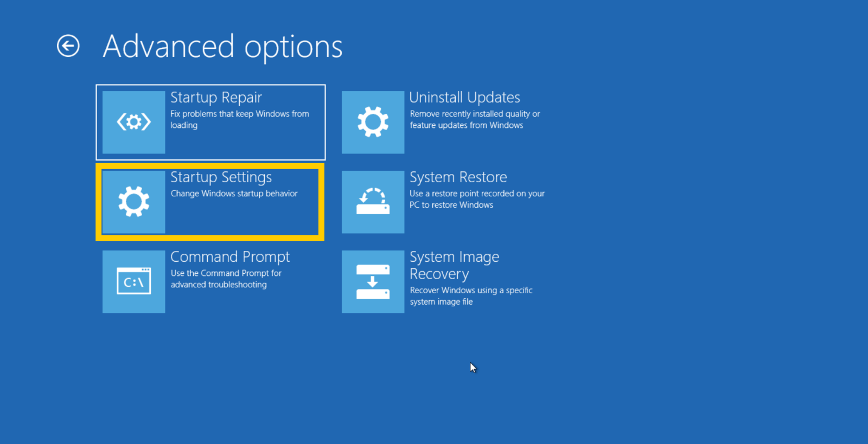Select System Image Recovery title
The image size is (868, 444).
point(455,266)
